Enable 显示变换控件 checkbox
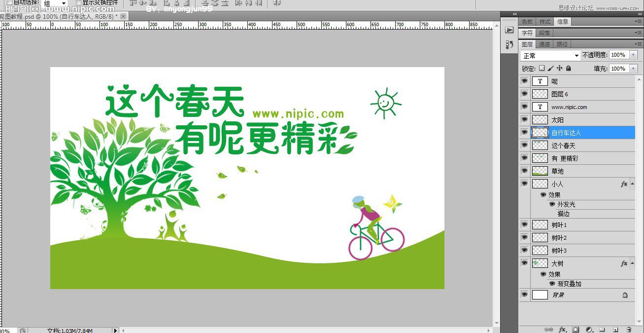The height and width of the screenshot is (333, 644). (x=78, y=2)
